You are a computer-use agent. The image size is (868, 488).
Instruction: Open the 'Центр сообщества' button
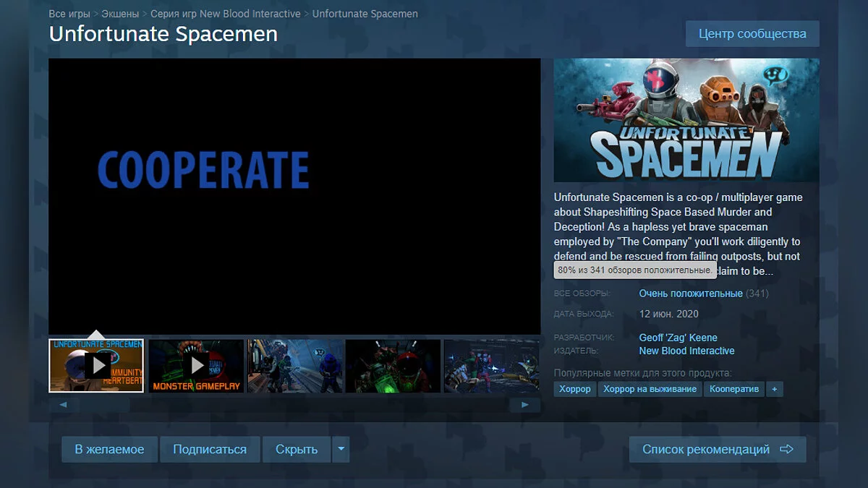tap(752, 34)
